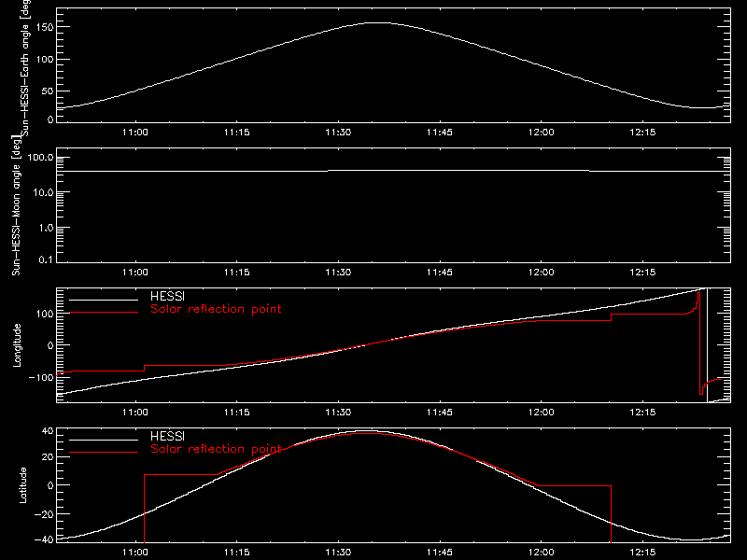Click the "0.1" tick on Moon angle plot
The height and width of the screenshot is (560, 747).
[46, 260]
